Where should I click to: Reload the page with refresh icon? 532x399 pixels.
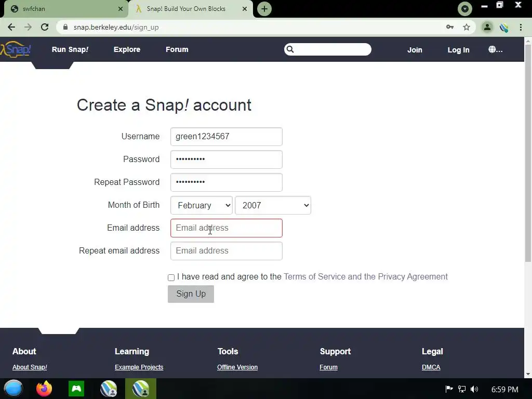tap(45, 27)
